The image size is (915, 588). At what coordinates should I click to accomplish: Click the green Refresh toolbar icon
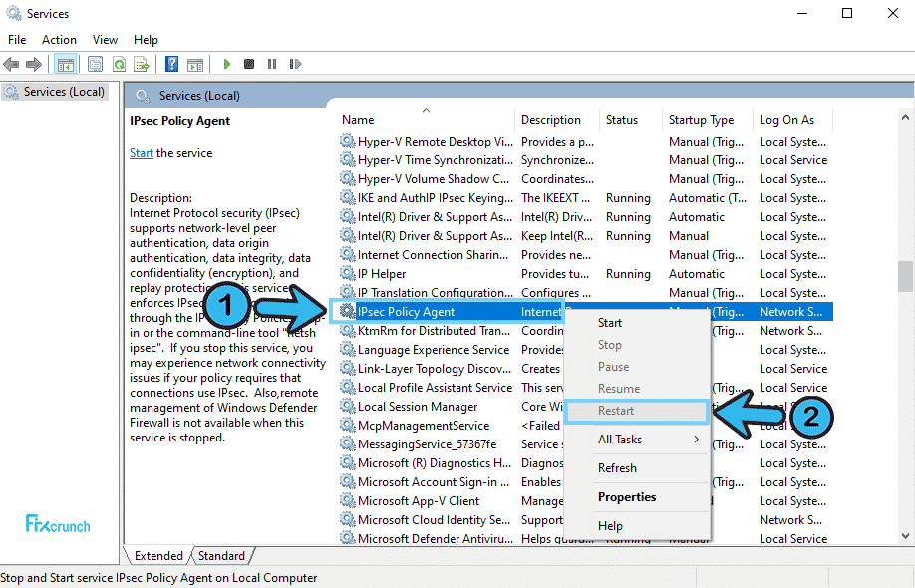point(119,64)
